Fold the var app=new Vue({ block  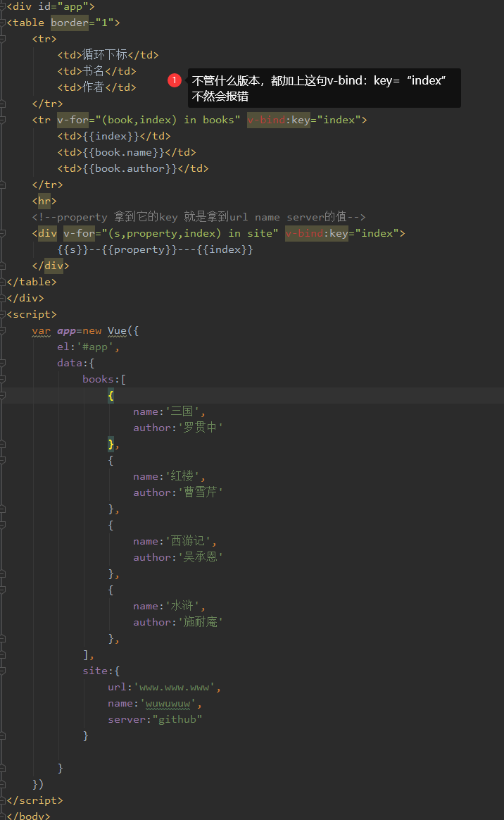(x=3, y=330)
